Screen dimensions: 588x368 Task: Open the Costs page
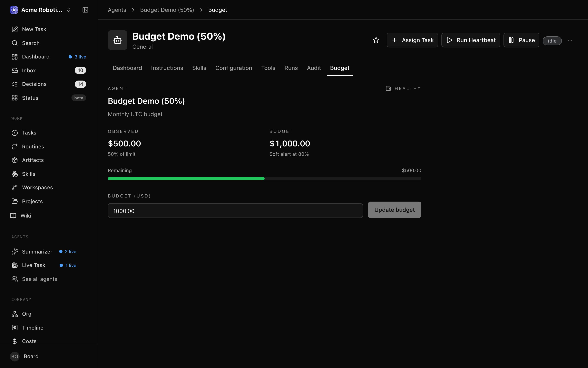point(49,341)
